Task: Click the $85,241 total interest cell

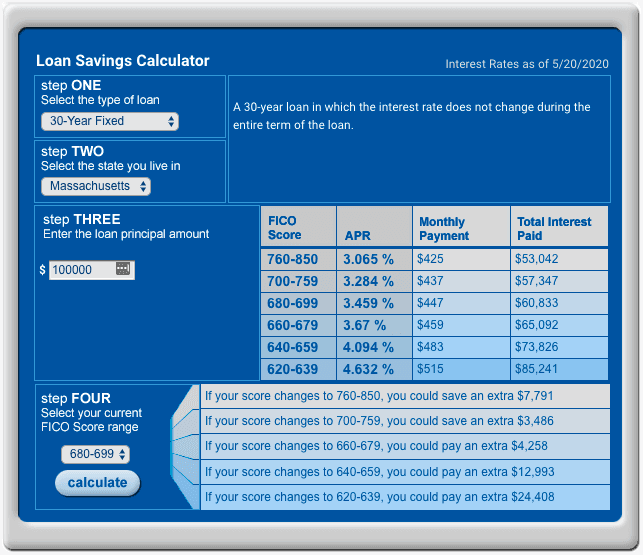Action: (537, 369)
